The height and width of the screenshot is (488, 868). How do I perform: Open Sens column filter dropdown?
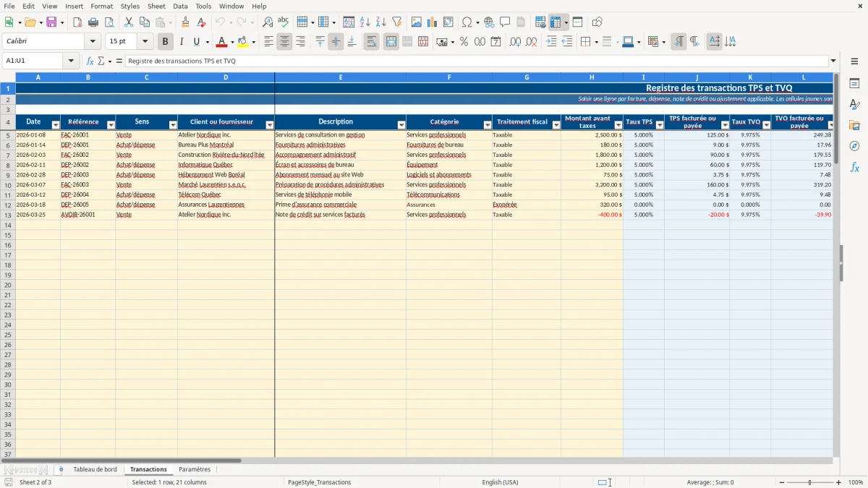pyautogui.click(x=173, y=125)
